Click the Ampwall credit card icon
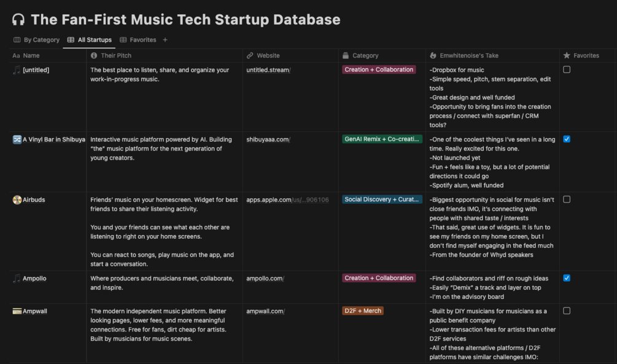This screenshot has width=617, height=364. pos(17,311)
